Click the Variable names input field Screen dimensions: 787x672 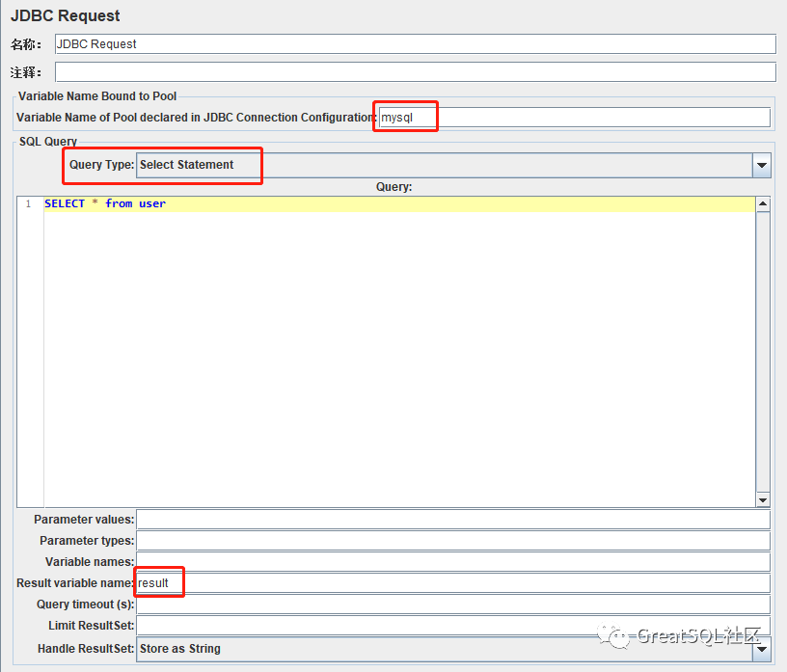(453, 561)
